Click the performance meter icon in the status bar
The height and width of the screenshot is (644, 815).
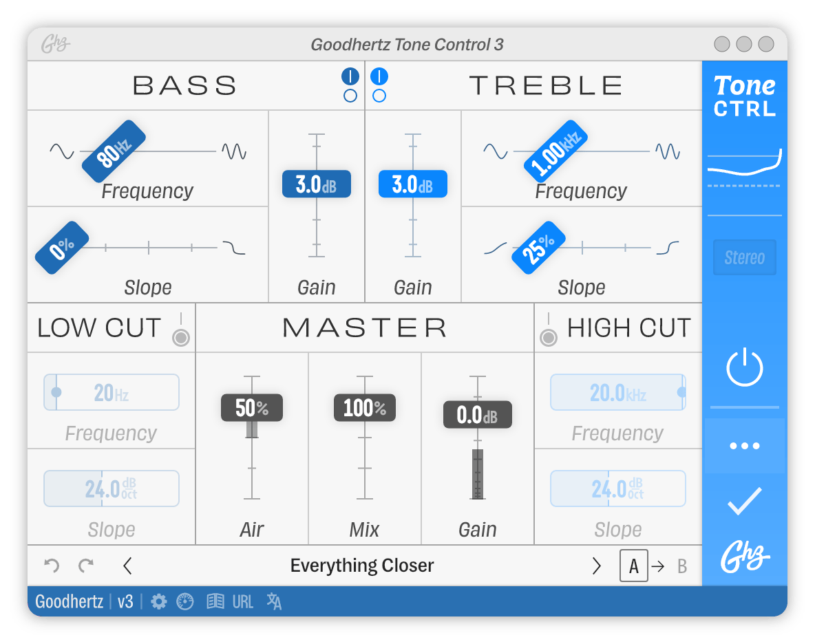point(183,601)
